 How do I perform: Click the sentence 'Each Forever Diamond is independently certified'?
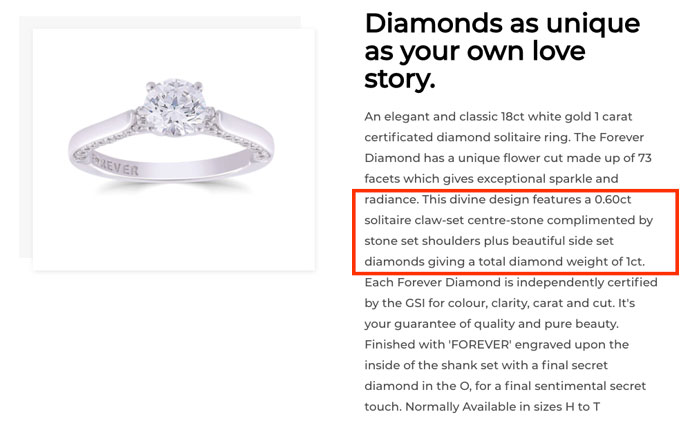[511, 283]
